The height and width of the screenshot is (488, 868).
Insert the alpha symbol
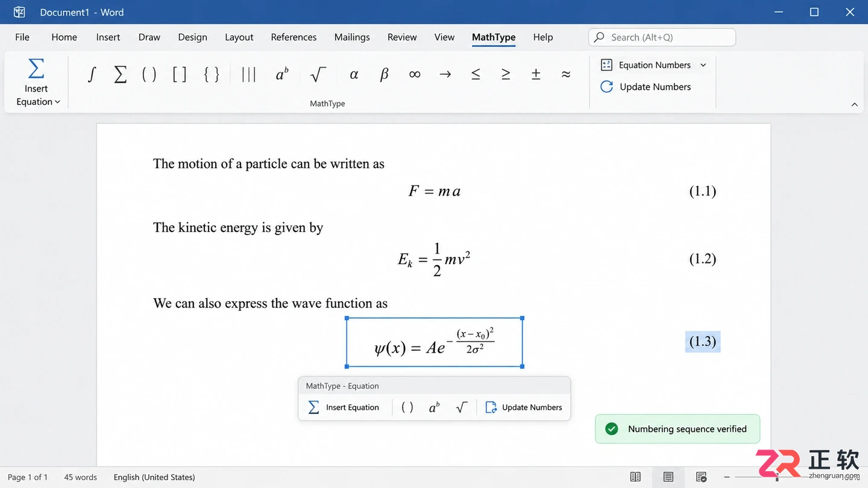pyautogui.click(x=354, y=74)
